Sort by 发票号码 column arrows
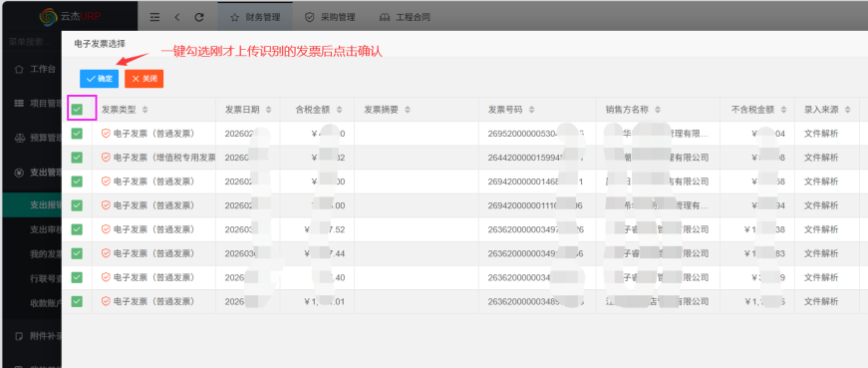The image size is (868, 368). (x=531, y=110)
